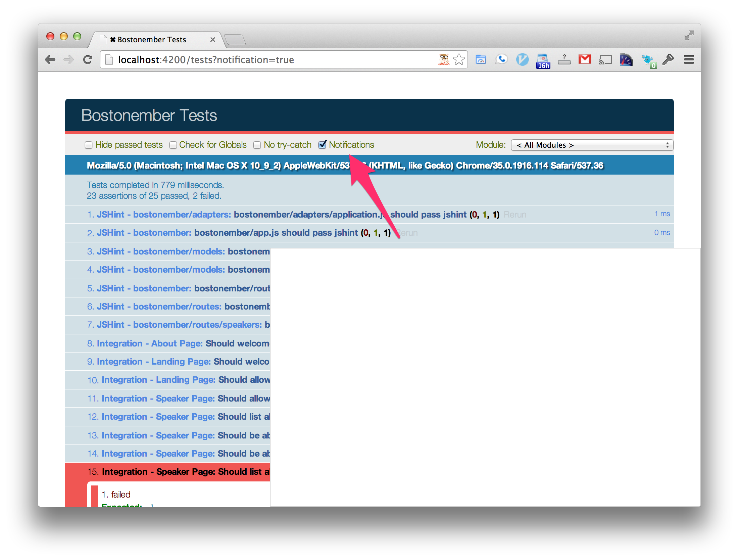Enter fullscreen with the window expand arrows
This screenshot has height=560, width=739.
pyautogui.click(x=689, y=35)
